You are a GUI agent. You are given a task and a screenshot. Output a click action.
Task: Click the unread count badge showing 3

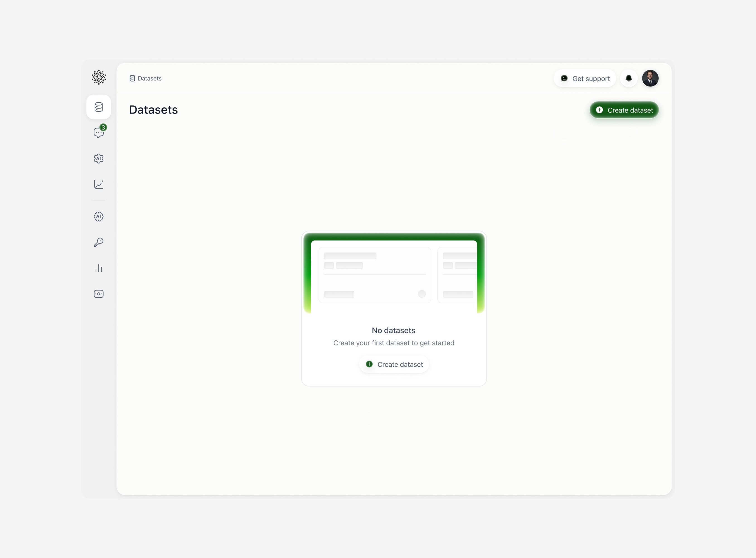pos(103,127)
